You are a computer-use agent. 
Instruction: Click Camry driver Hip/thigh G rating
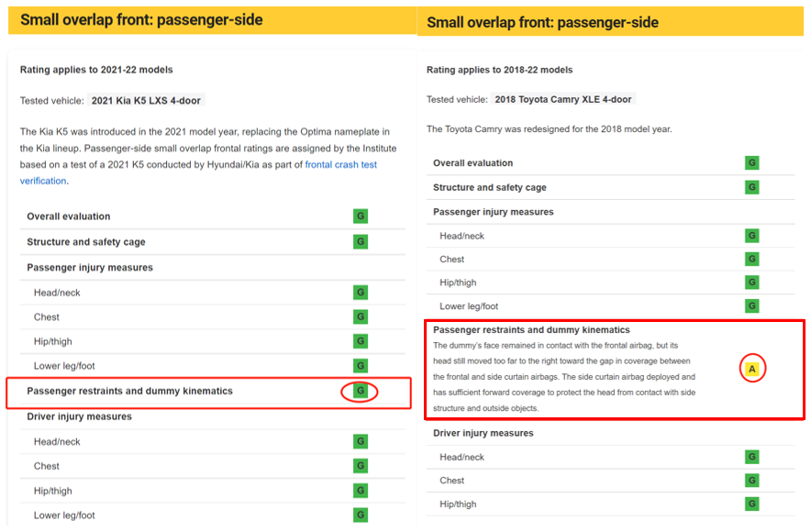pyautogui.click(x=752, y=504)
